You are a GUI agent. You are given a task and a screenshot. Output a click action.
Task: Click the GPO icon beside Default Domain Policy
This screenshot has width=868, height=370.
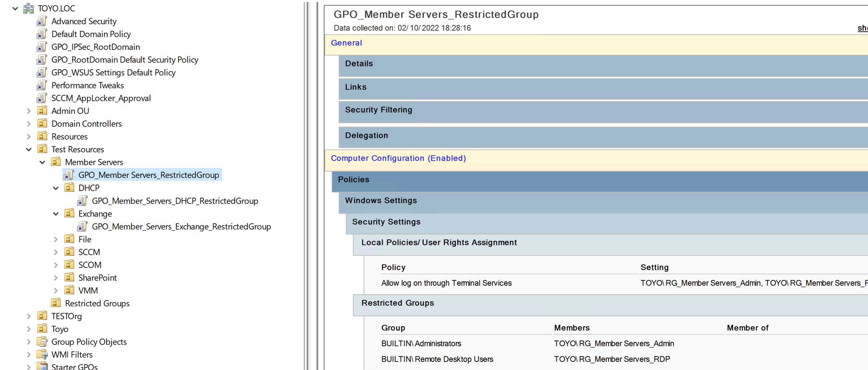[x=41, y=34]
